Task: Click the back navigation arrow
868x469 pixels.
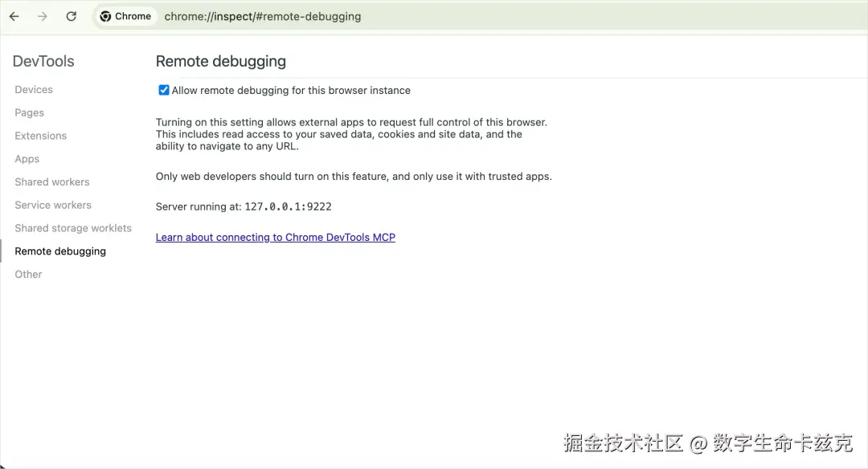Action: [x=14, y=15]
